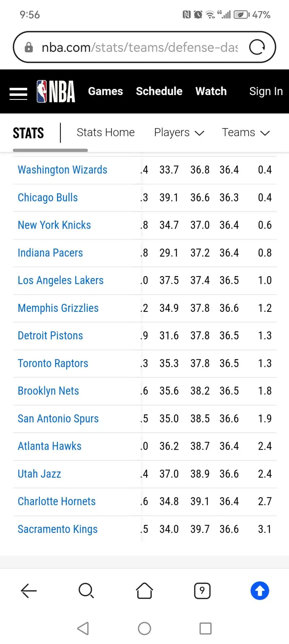This screenshot has height=644, width=289.
Task: Reload the page using refresh icon
Action: click(x=257, y=47)
